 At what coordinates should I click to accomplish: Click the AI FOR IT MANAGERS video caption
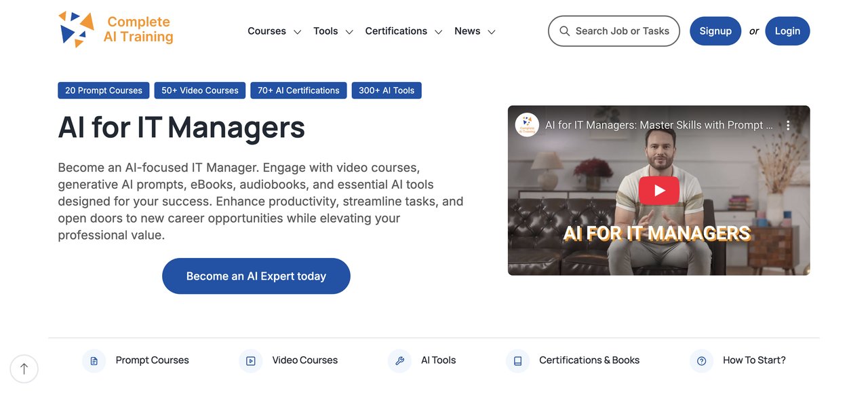(657, 233)
